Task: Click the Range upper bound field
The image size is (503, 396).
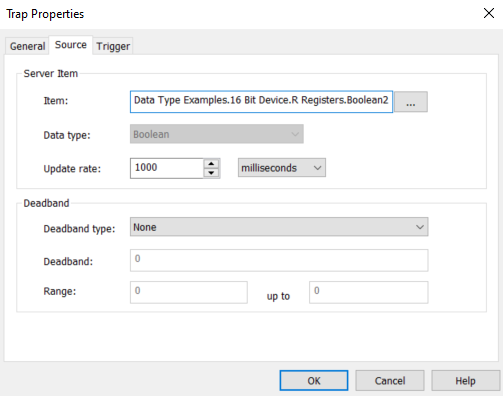Action: click(x=369, y=292)
